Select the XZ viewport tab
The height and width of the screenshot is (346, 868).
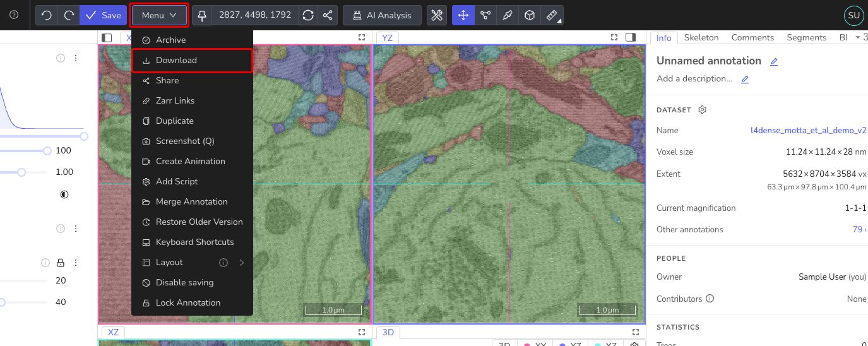[113, 332]
